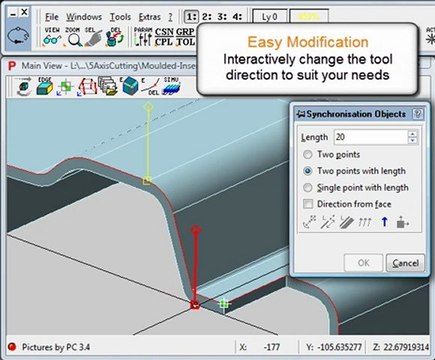Open the File menu
The height and width of the screenshot is (360, 435).
[x=52, y=17]
